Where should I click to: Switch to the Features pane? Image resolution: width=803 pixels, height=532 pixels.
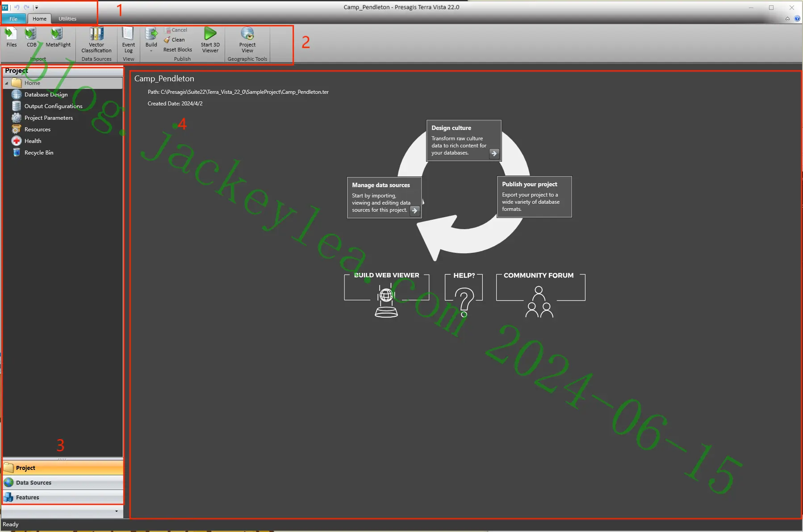pyautogui.click(x=63, y=497)
